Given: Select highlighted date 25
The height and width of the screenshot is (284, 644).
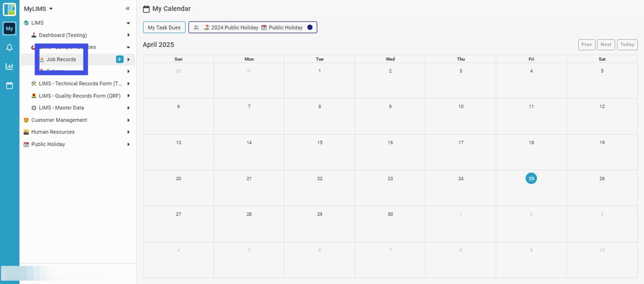Looking at the screenshot, I should point(531,178).
